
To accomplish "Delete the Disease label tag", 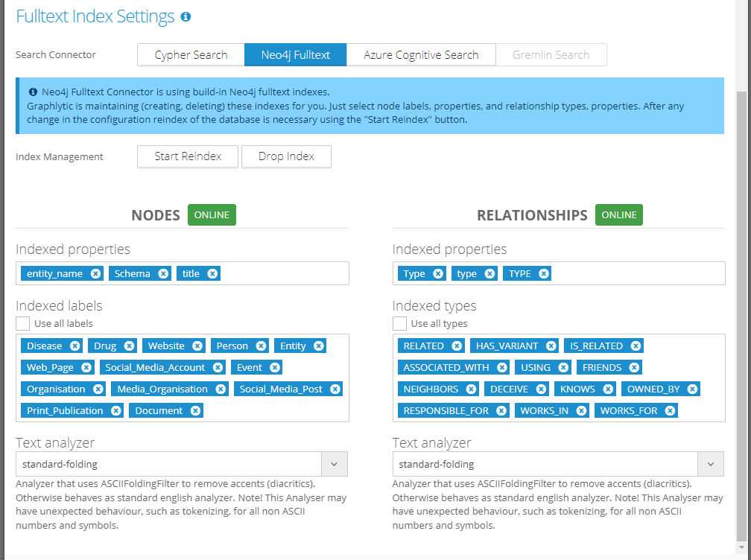I will point(75,346).
